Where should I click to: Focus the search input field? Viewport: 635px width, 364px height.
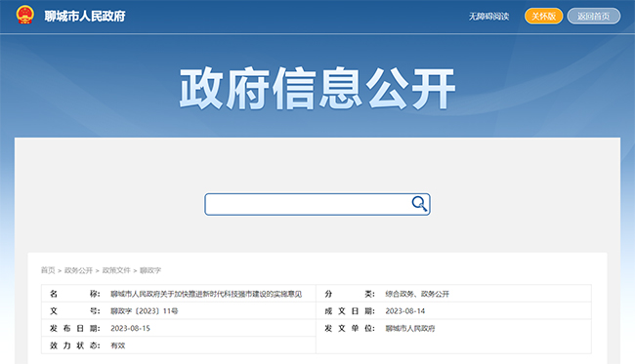pos(317,204)
